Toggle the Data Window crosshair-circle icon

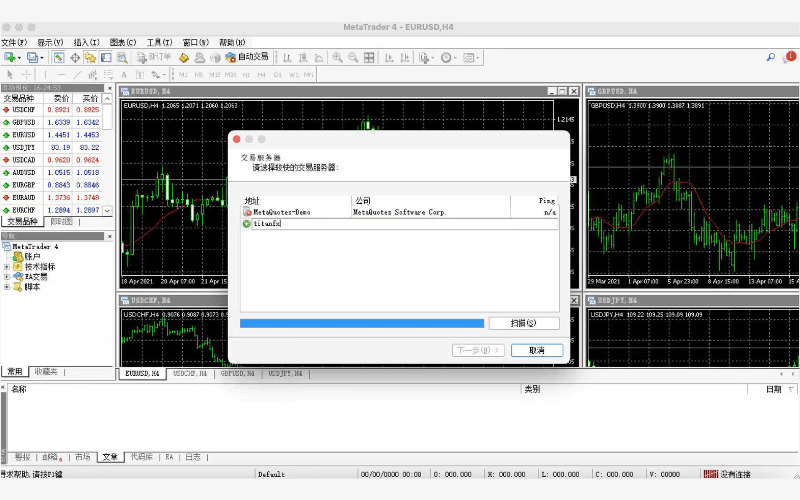coord(75,58)
